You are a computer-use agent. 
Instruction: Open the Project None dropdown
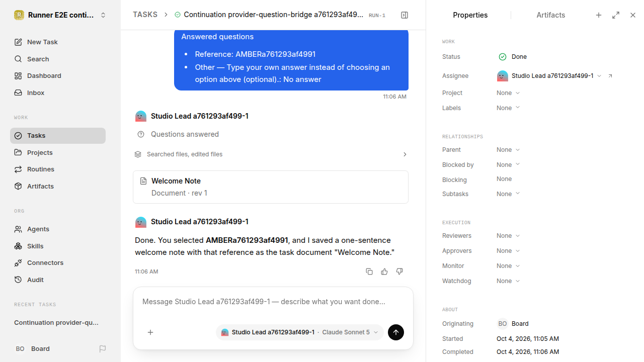pyautogui.click(x=508, y=93)
